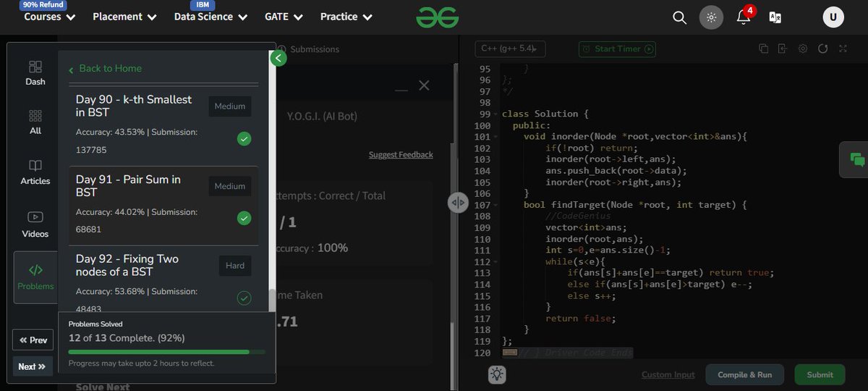
Task: Expand the Courses dropdown menu
Action: tap(50, 17)
